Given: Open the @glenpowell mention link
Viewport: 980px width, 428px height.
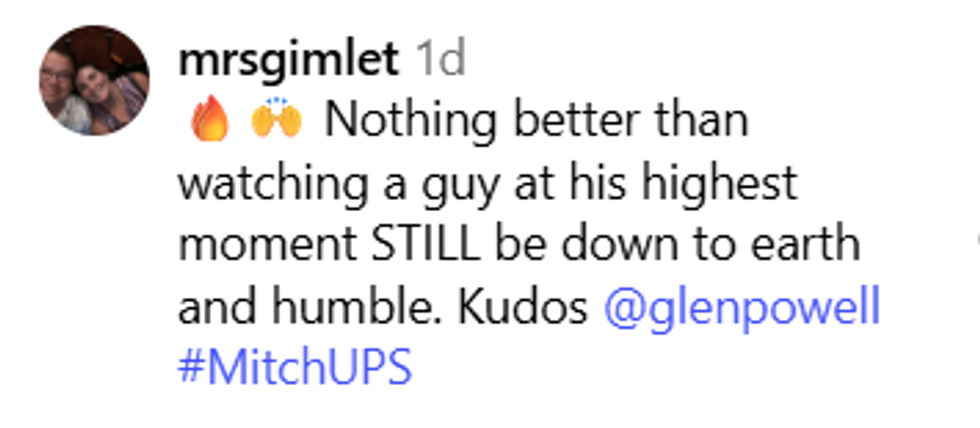Looking at the screenshot, I should (x=742, y=308).
